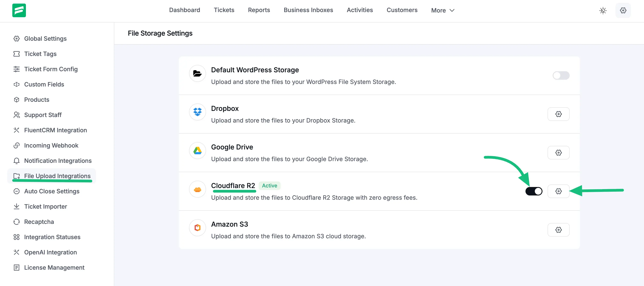This screenshot has height=286, width=644.
Task: Click the Notification Integrations bell icon
Action: click(17, 160)
